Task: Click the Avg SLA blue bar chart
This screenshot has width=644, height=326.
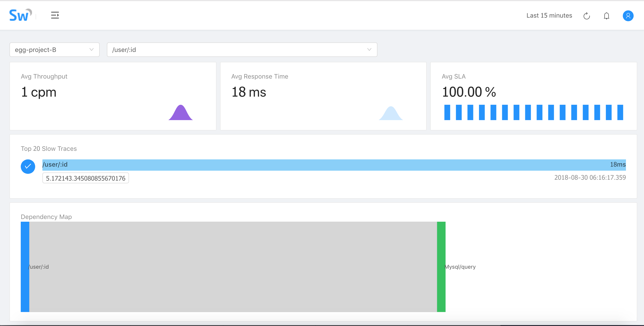Action: pos(534,112)
